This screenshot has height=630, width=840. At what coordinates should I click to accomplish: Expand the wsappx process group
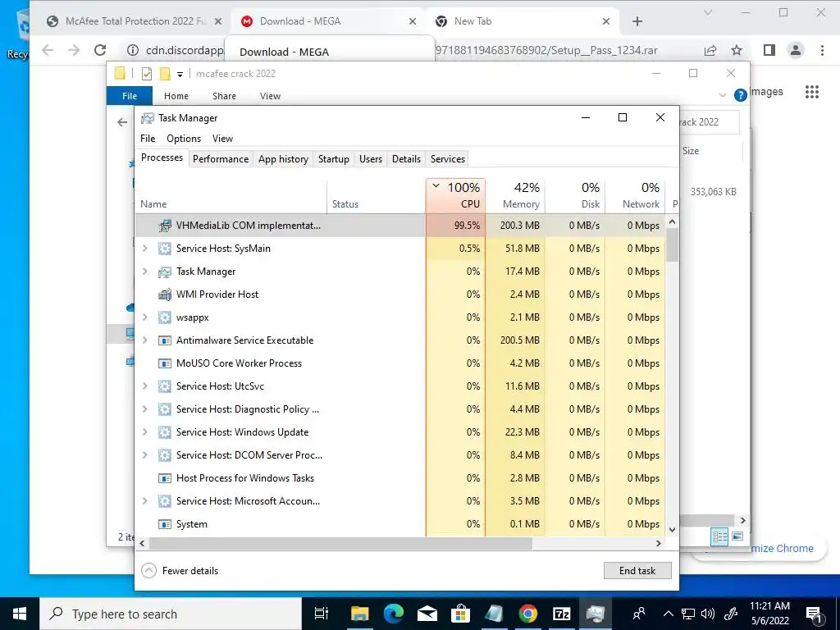pyautogui.click(x=144, y=317)
